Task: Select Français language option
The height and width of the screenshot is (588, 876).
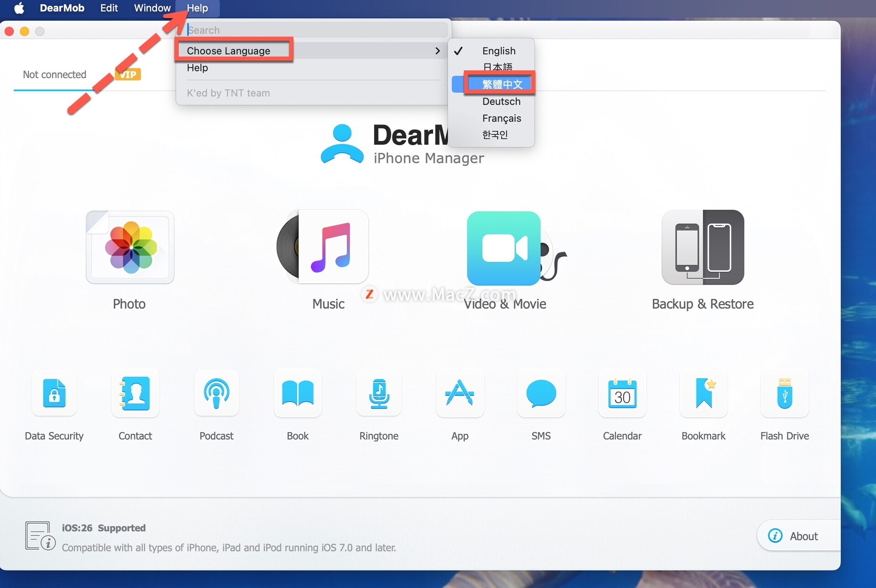Action: pos(491,118)
